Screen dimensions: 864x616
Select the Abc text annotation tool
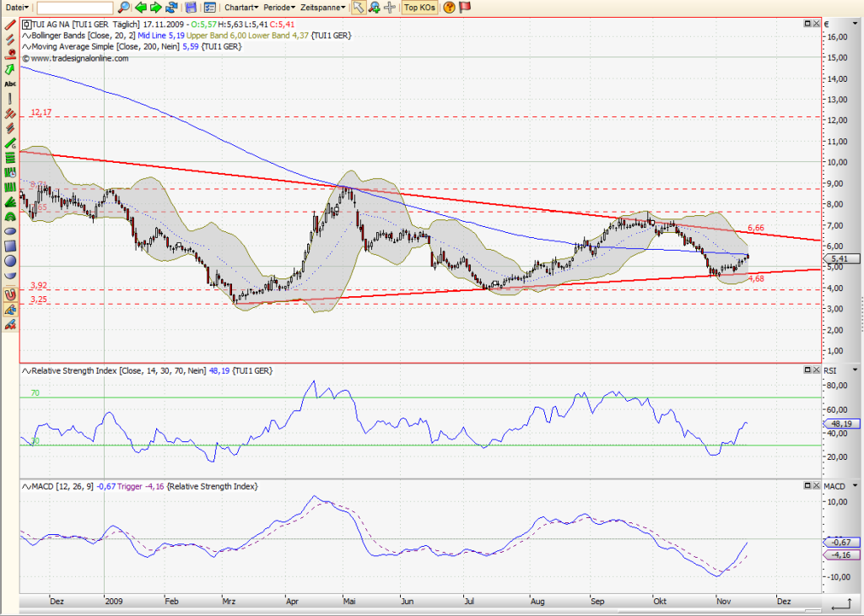point(10,84)
